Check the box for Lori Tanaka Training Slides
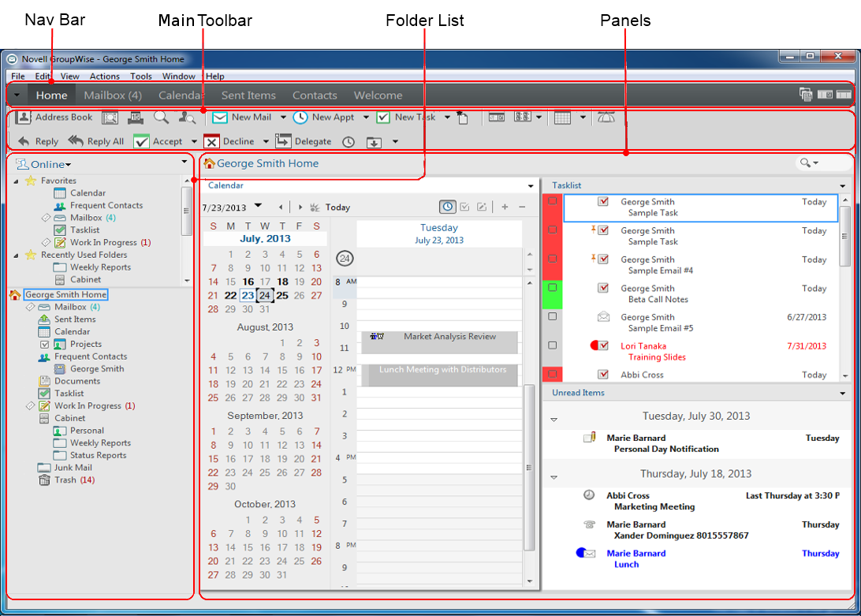The image size is (861, 616). coord(553,345)
